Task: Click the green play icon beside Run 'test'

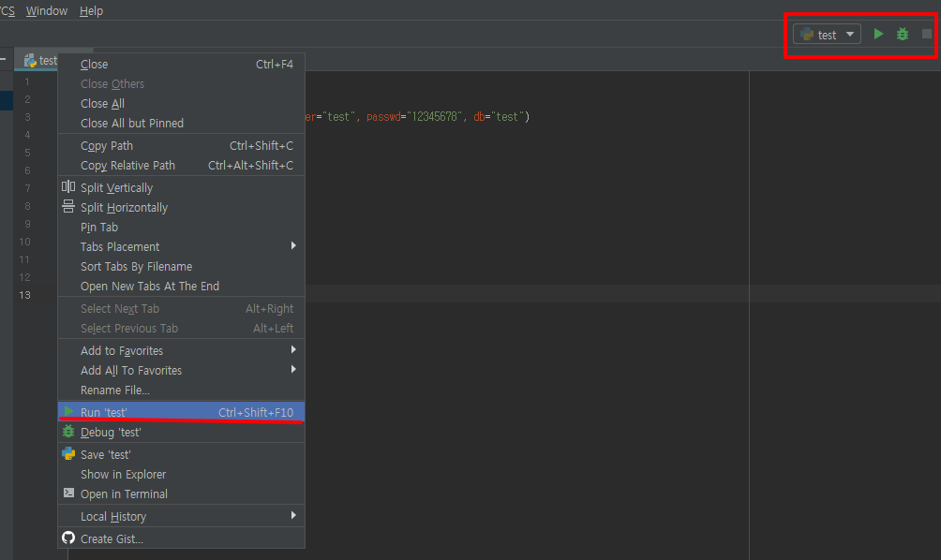Action: [68, 412]
